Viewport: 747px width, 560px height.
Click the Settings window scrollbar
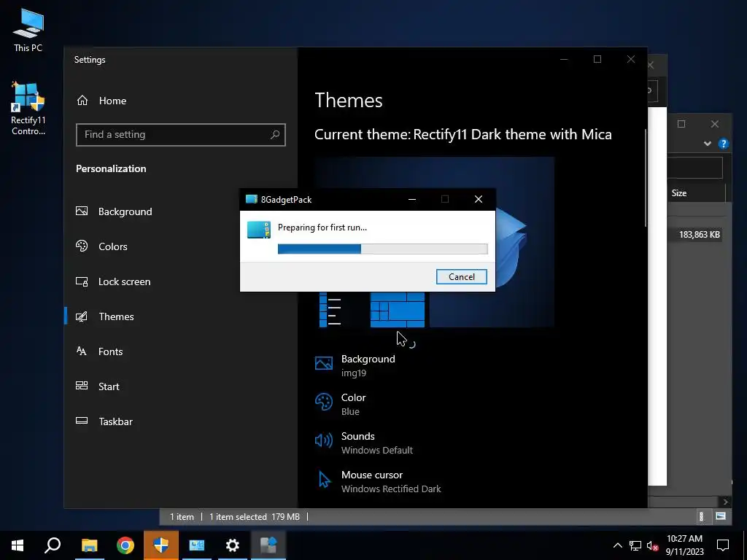(646, 177)
